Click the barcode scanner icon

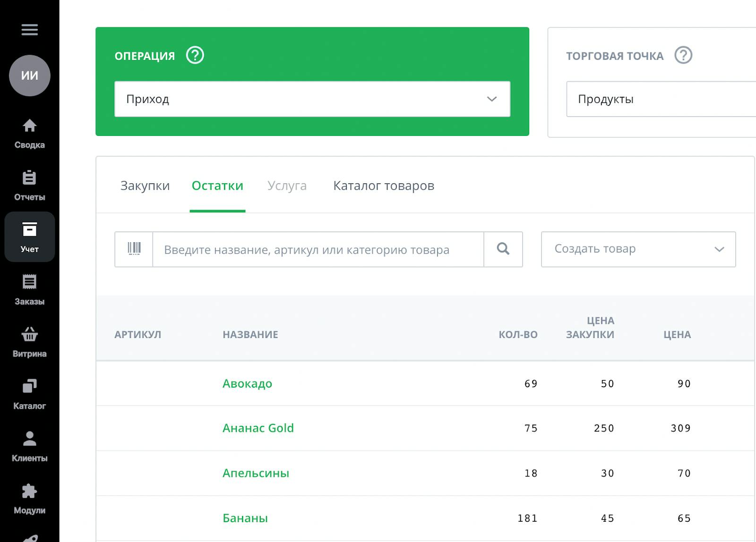click(x=134, y=249)
